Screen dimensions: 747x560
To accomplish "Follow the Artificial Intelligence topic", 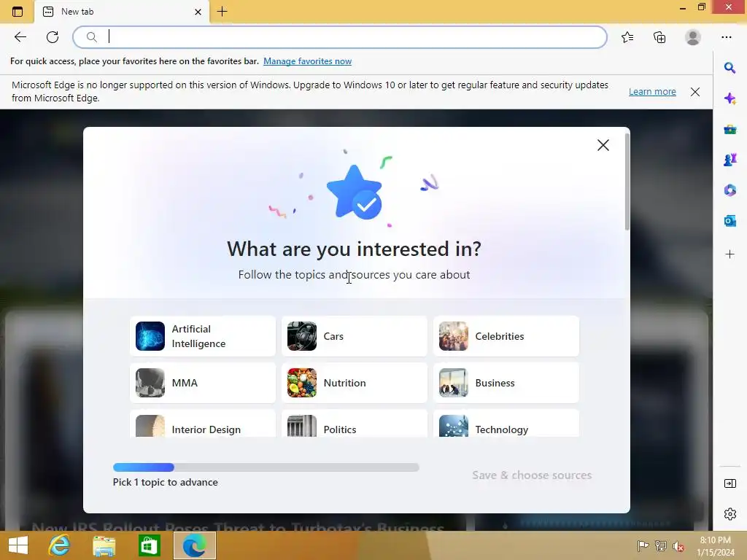I will 203,336.
